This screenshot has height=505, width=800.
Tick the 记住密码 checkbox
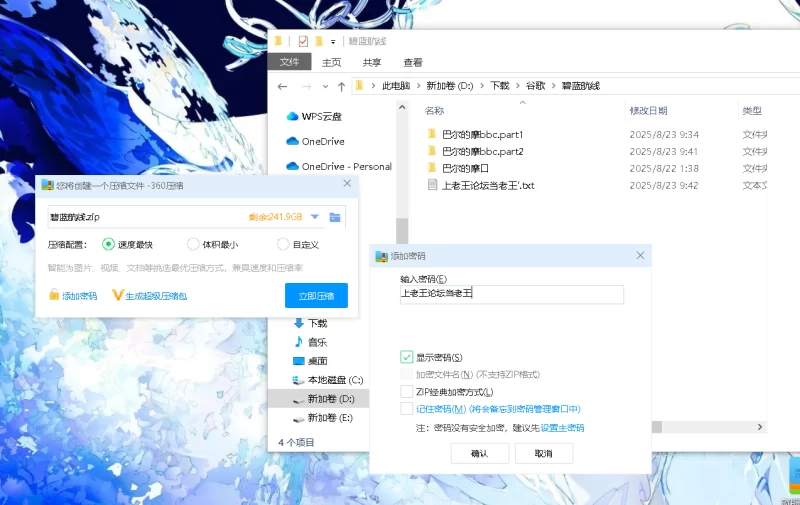click(x=407, y=409)
